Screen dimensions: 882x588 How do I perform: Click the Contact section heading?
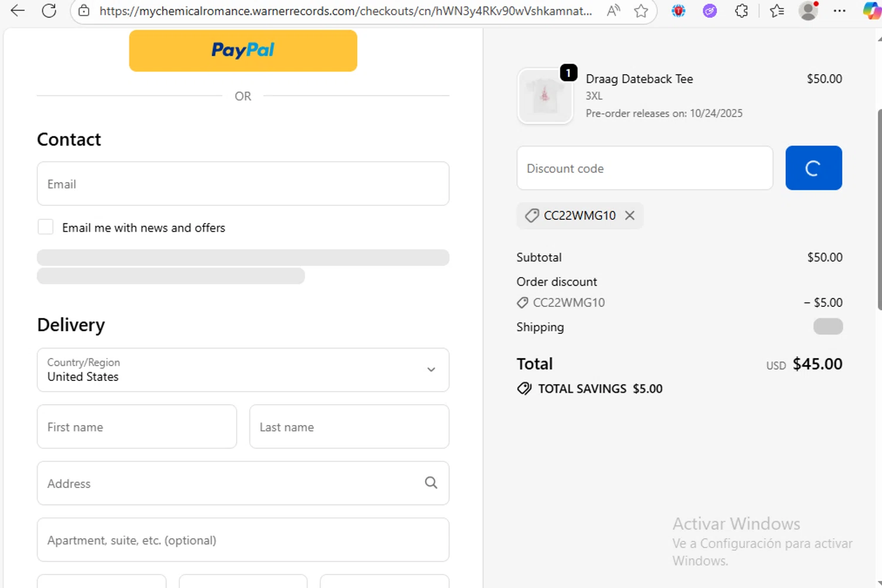(69, 139)
